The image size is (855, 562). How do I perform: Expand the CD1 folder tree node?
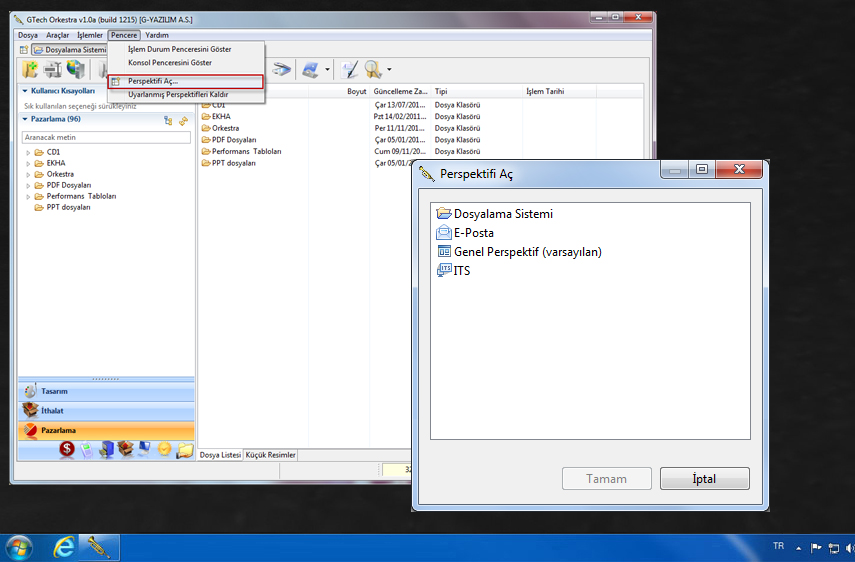[x=28, y=152]
